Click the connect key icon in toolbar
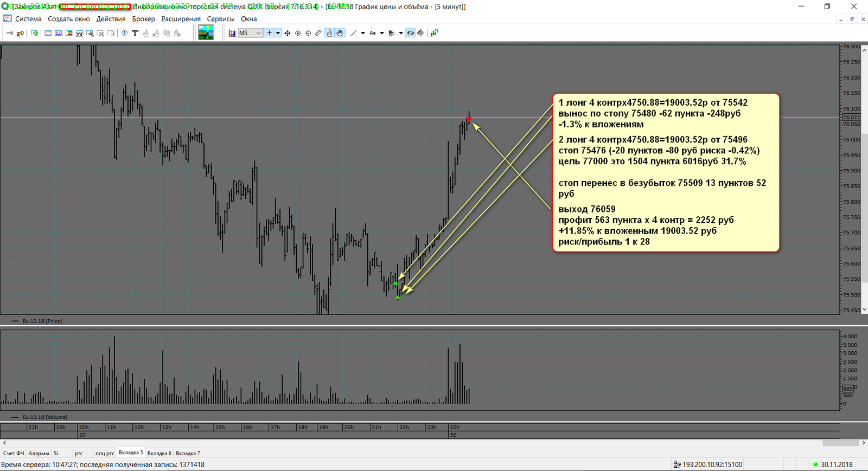868x471 pixels. (10, 33)
